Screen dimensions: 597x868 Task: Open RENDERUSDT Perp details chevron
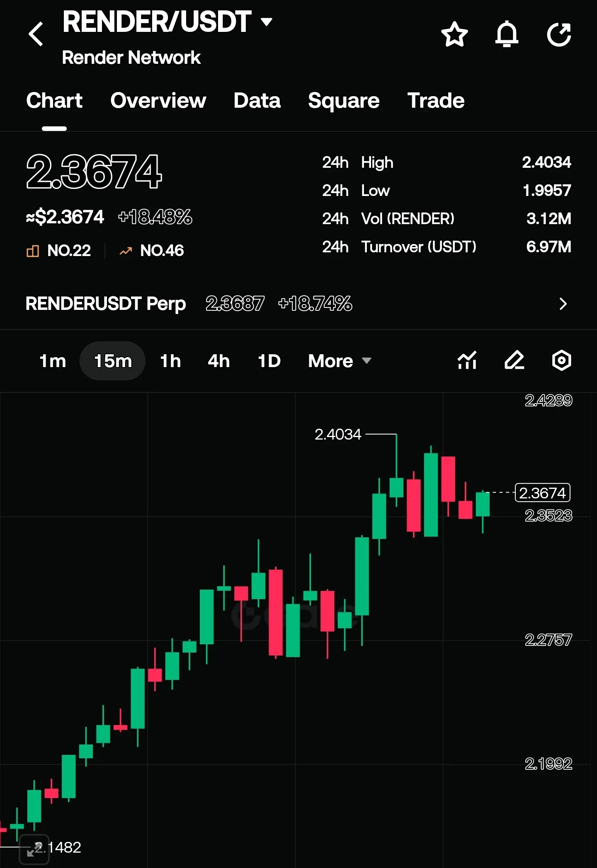[563, 304]
